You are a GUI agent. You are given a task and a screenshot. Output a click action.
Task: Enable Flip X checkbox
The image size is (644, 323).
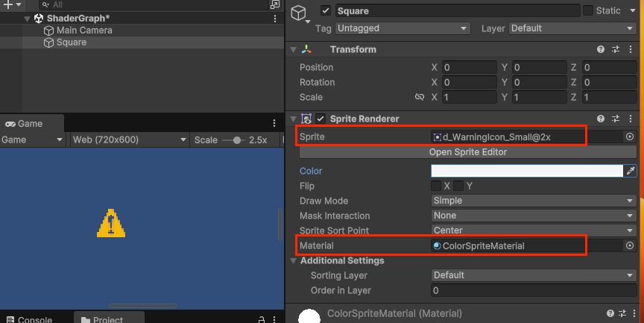[436, 186]
